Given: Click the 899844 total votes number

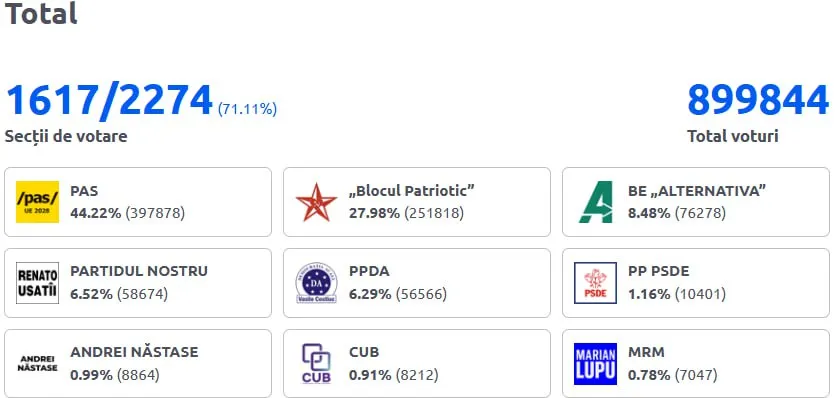Looking at the screenshot, I should (x=758, y=100).
